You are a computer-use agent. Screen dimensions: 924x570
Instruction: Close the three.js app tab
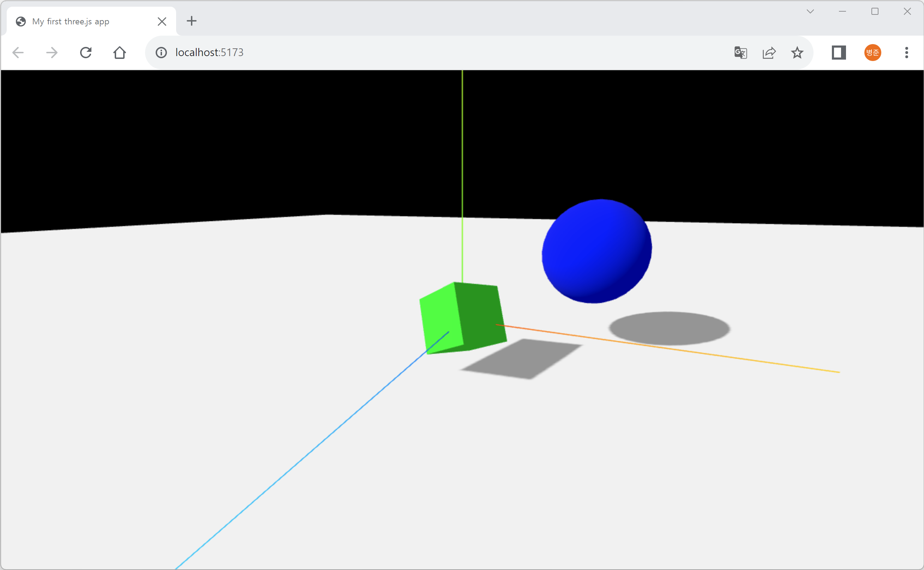tap(162, 22)
